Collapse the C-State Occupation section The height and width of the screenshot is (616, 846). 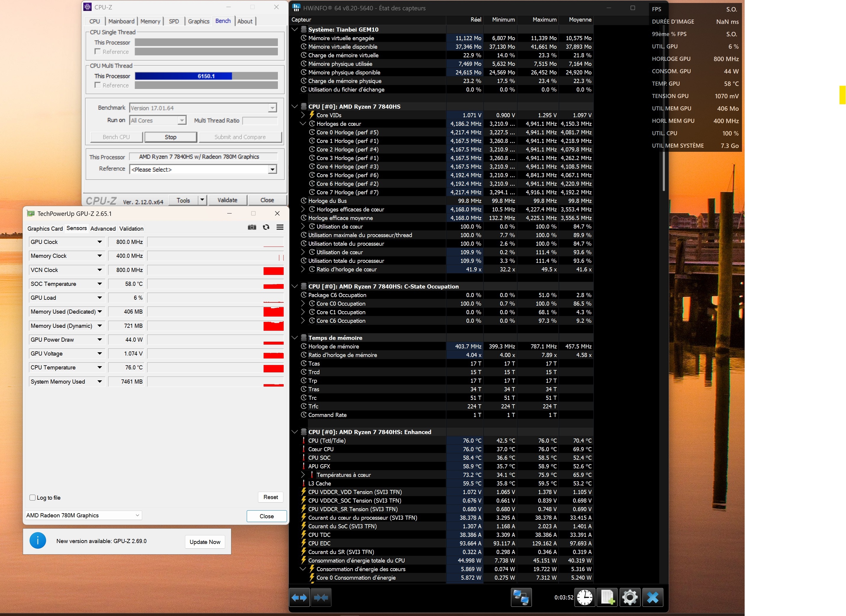tap(295, 286)
